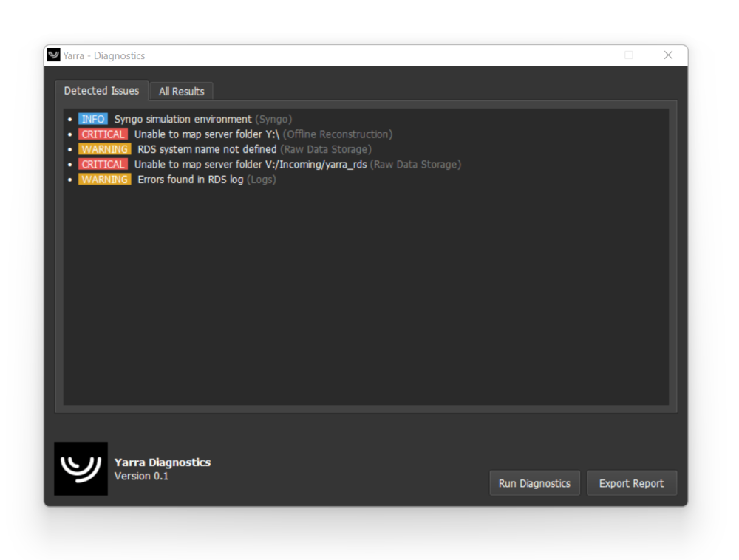This screenshot has width=739, height=560.
Task: Switch to the All Results tab
Action: (182, 92)
